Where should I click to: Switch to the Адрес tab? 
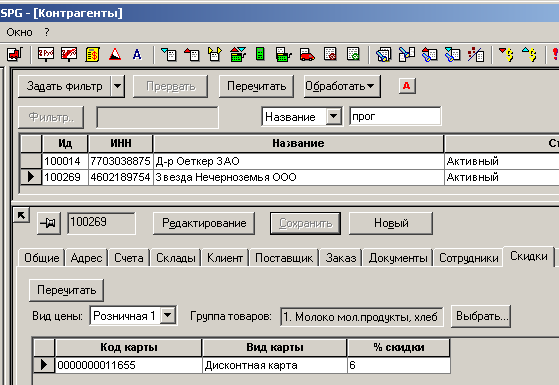[x=86, y=258]
